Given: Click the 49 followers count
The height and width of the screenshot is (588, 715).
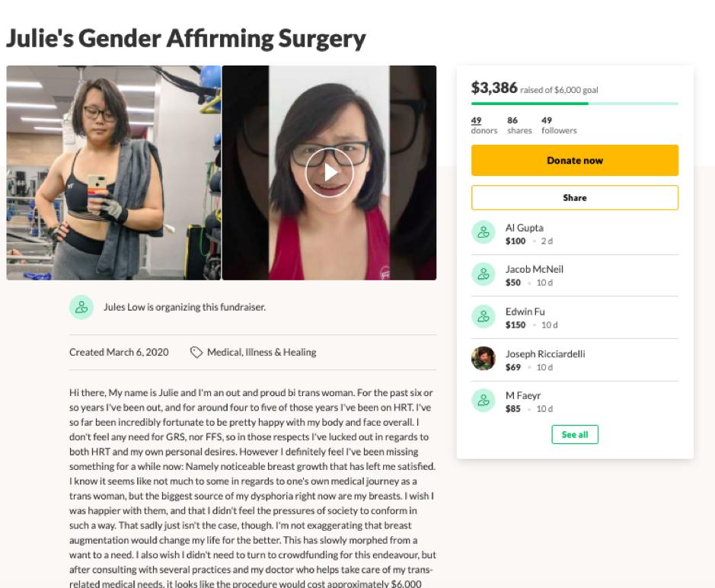Looking at the screenshot, I should (x=559, y=125).
